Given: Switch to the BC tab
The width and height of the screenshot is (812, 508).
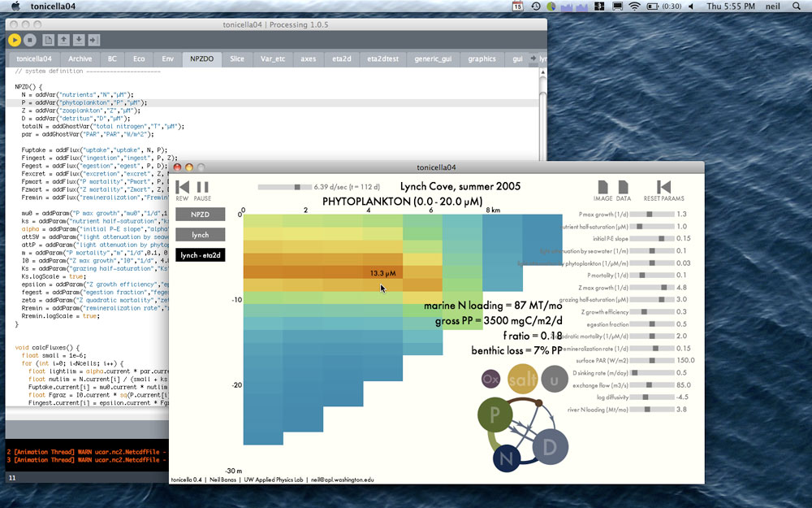Looking at the screenshot, I should point(112,59).
